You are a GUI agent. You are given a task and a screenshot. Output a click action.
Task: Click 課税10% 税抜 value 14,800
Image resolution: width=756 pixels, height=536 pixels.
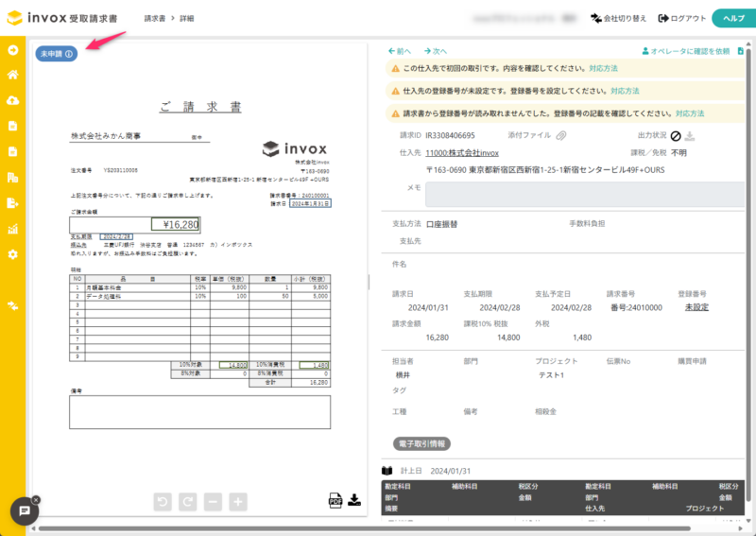508,337
